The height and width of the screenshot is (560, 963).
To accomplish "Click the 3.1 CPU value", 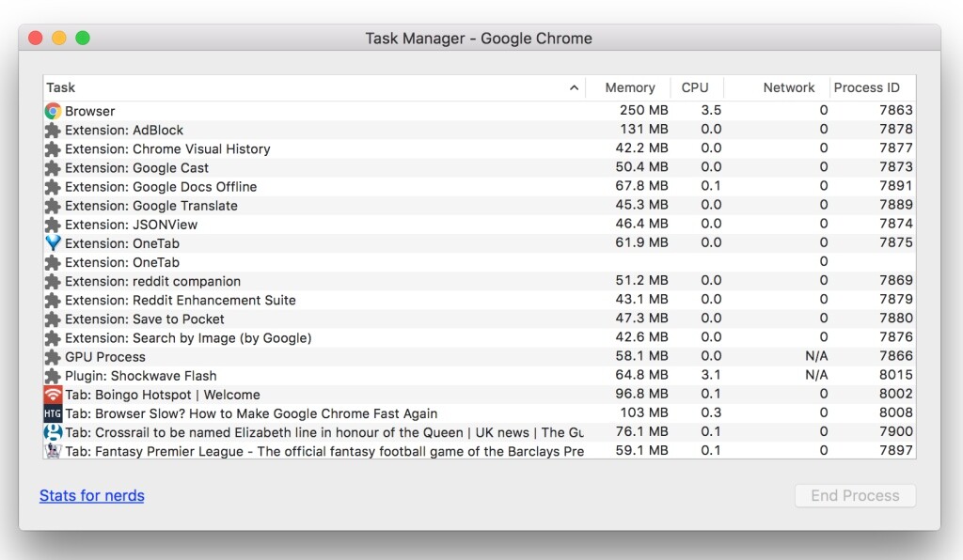I will click(711, 375).
